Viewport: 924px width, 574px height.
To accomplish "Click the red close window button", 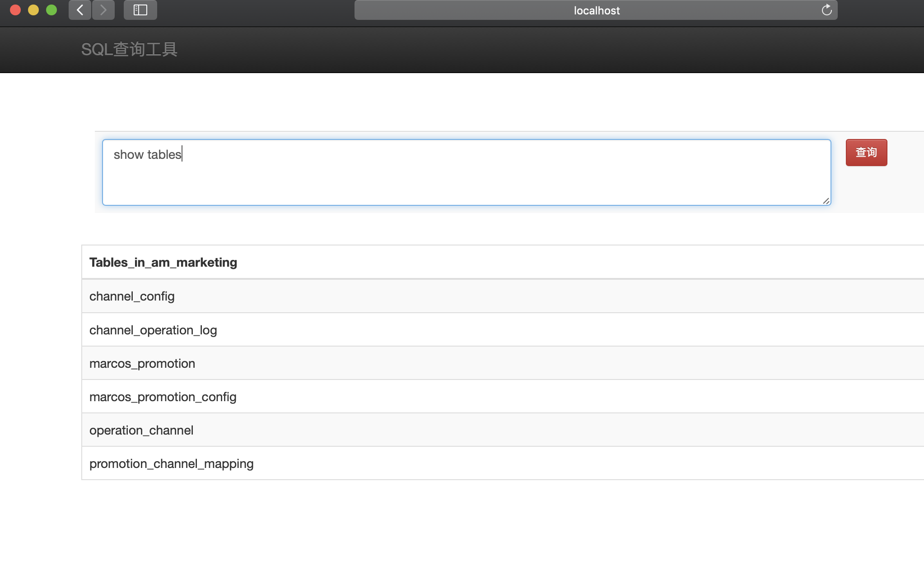I will click(x=15, y=10).
